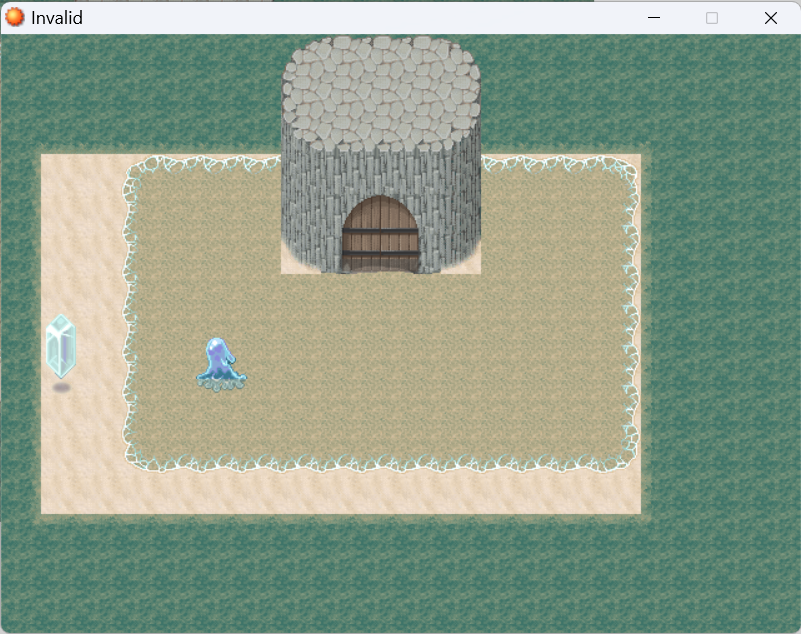Click the disabled maximize button
The height and width of the screenshot is (634, 801).
point(712,17)
